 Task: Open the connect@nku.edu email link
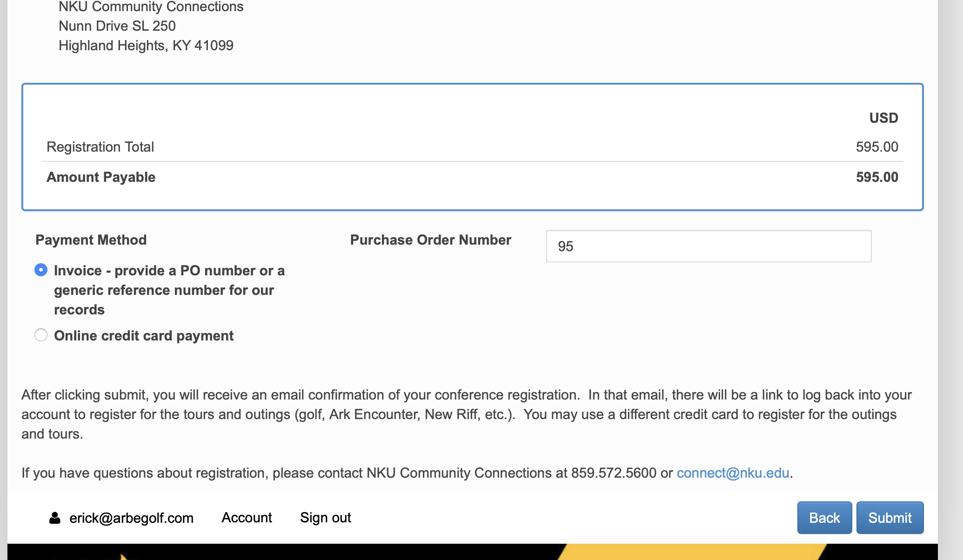pos(733,473)
